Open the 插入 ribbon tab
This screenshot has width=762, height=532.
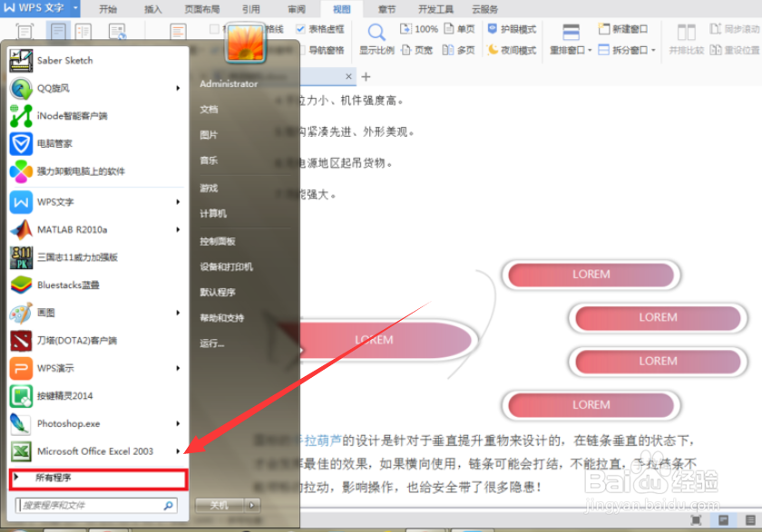(154, 8)
